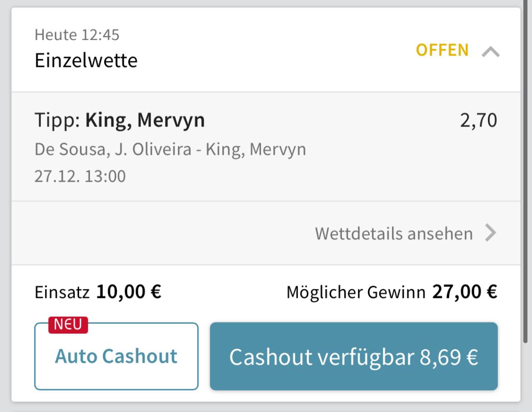Click the Heute 12:45 timestamp
Viewport: 532px width, 412px height.
point(77,35)
